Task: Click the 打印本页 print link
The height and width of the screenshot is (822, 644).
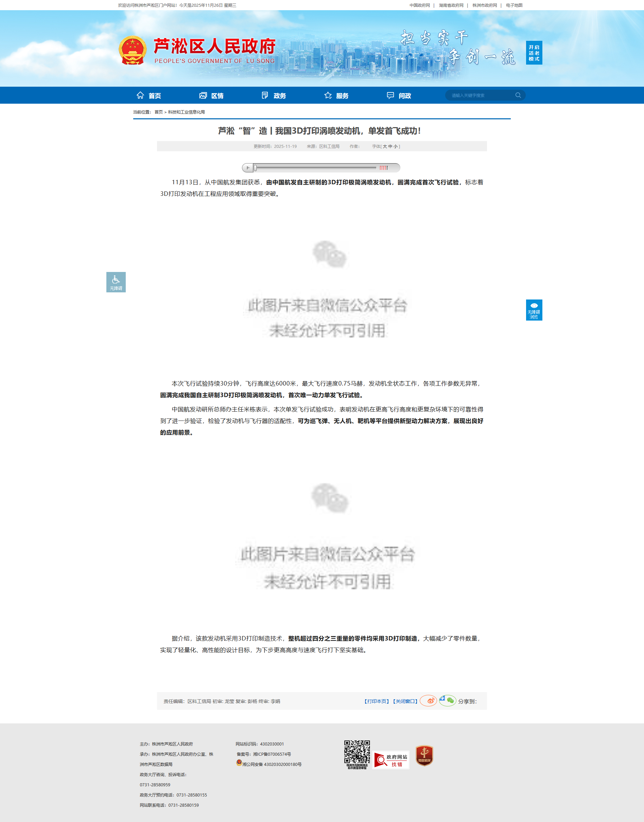Action: pos(376,701)
